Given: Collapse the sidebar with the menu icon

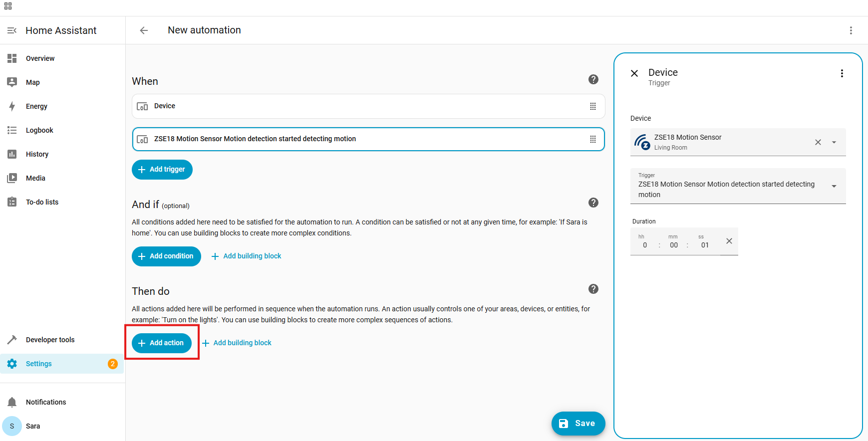Looking at the screenshot, I should (12, 30).
